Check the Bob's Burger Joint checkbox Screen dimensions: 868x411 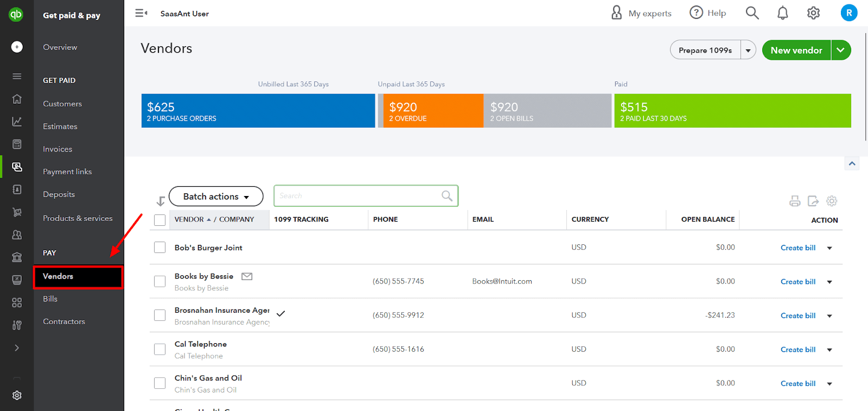(x=159, y=248)
